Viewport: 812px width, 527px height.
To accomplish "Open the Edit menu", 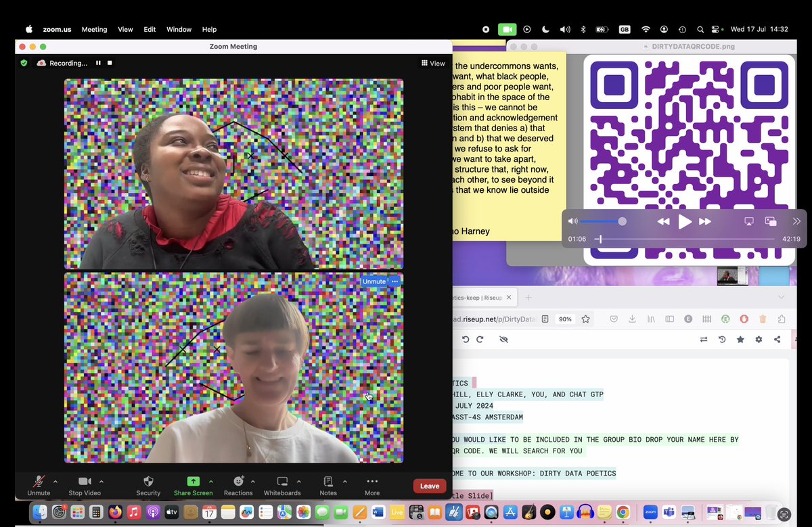I will click(x=150, y=29).
